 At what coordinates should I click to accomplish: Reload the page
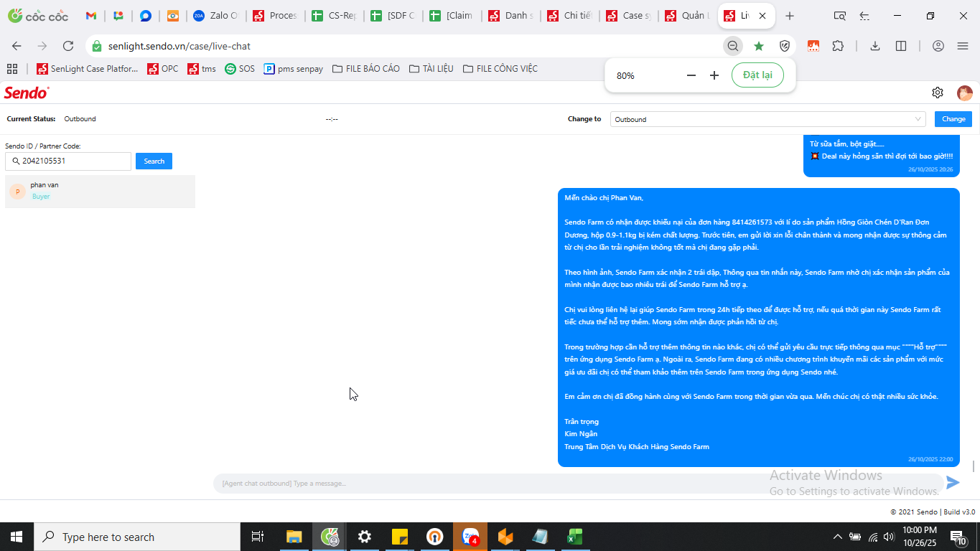point(68,46)
